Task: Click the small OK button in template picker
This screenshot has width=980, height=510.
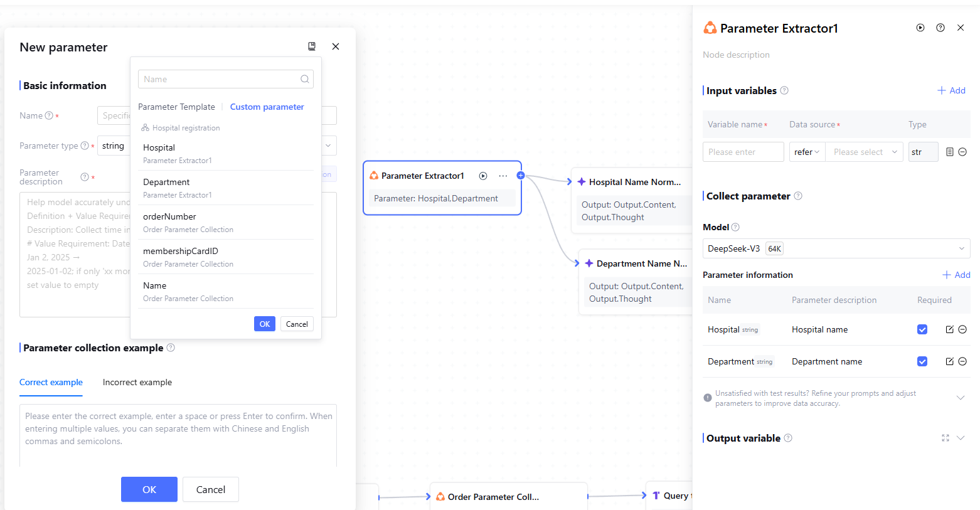Action: coord(264,324)
